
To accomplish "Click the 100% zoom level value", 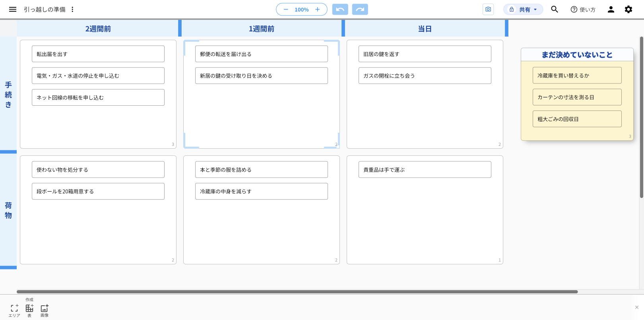I will click(x=302, y=10).
